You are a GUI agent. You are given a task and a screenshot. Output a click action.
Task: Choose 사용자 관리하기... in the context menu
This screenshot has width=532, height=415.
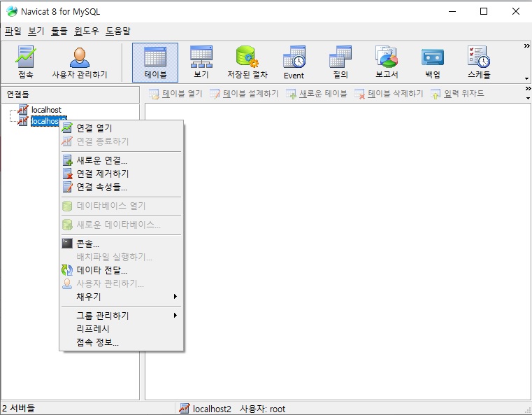point(122,283)
